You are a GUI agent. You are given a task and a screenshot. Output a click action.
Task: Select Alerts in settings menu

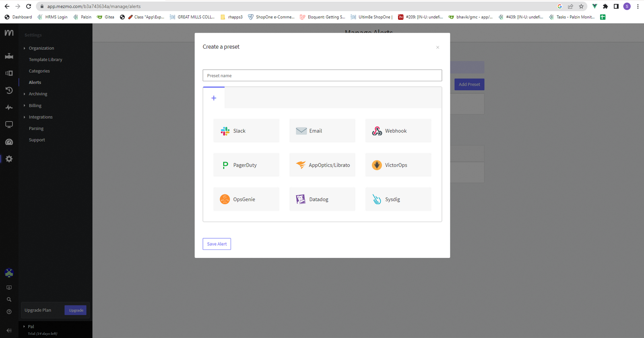point(35,82)
